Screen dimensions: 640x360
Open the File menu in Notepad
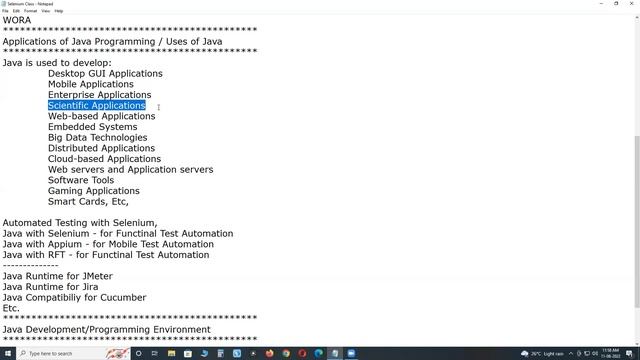coord(5,11)
